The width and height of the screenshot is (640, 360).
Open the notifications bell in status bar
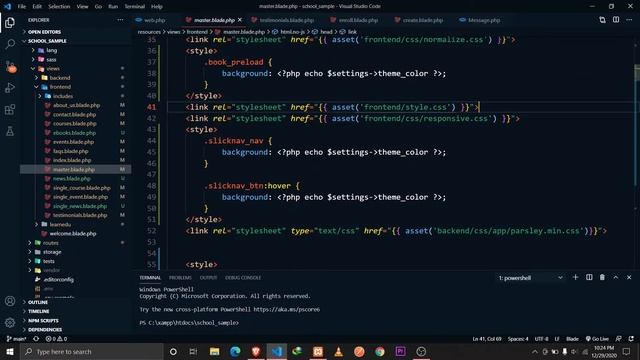pos(631,339)
